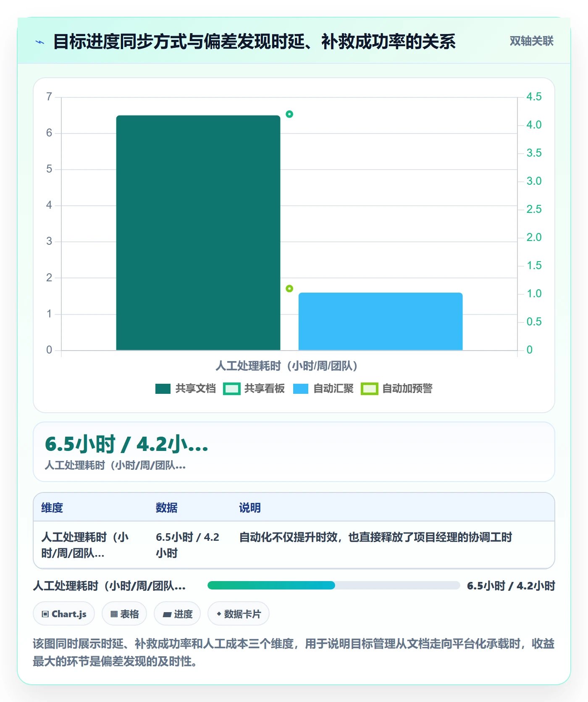This screenshot has width=588, height=702.
Task: Click the green progress bar
Action: (x=271, y=585)
